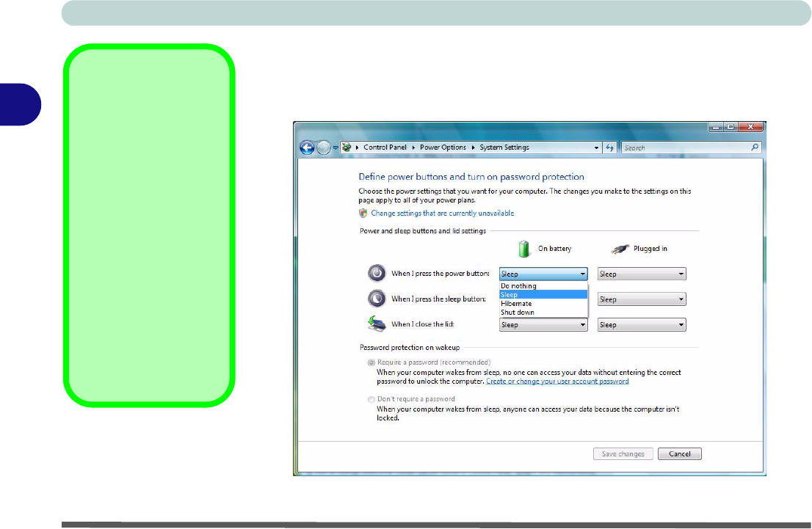Click 'When I press the power button' label
812x529 pixels.
point(441,273)
